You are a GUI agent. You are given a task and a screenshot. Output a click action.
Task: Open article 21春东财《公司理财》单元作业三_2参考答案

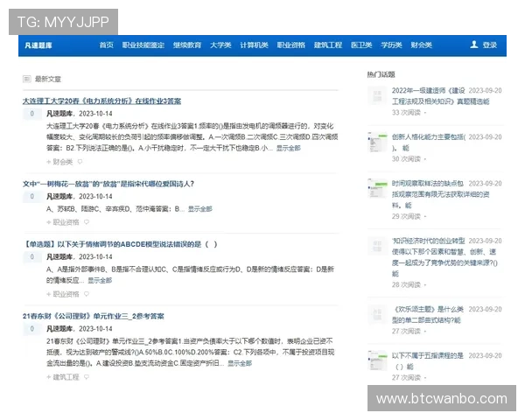[x=94, y=316]
